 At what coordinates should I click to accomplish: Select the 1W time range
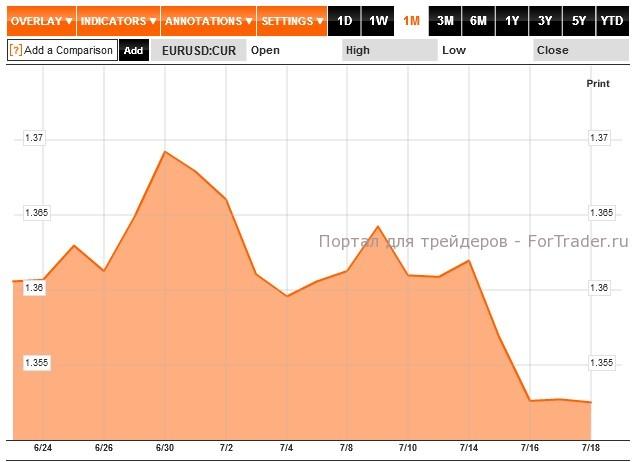click(x=378, y=20)
